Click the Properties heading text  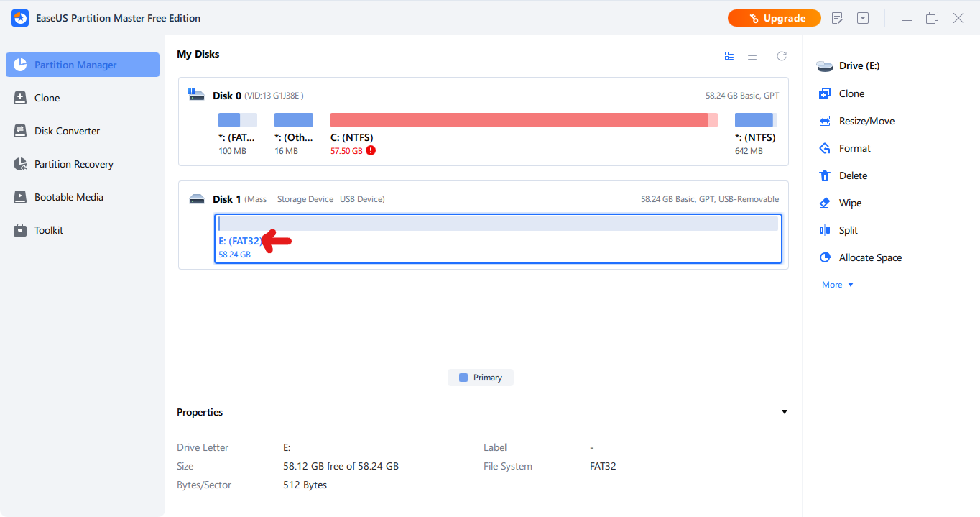click(200, 412)
